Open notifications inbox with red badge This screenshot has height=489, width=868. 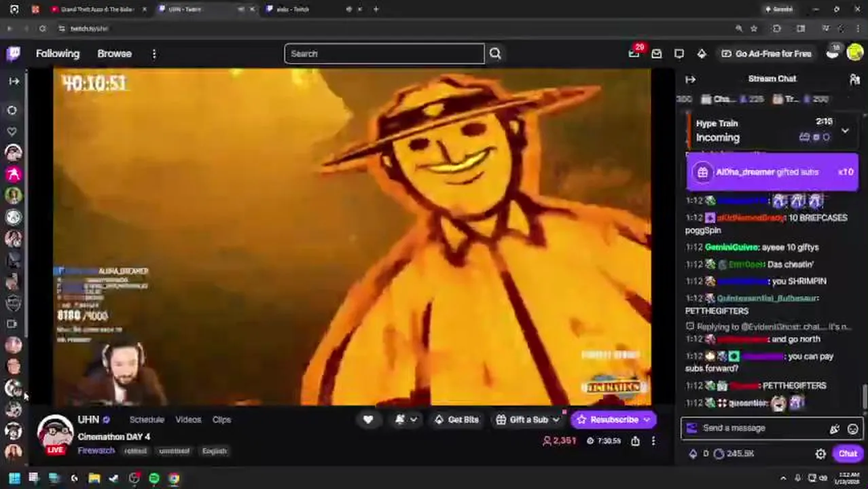click(634, 53)
